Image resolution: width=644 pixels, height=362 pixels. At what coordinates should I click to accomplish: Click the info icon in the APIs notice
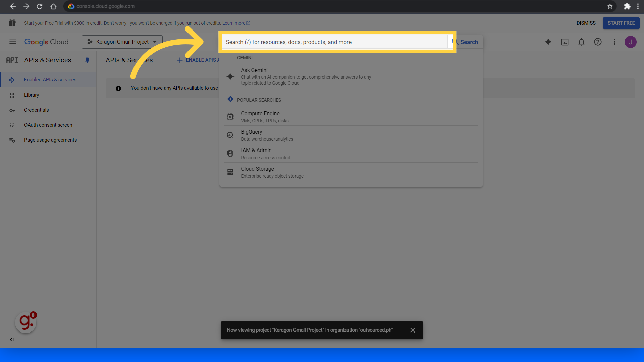118,88
